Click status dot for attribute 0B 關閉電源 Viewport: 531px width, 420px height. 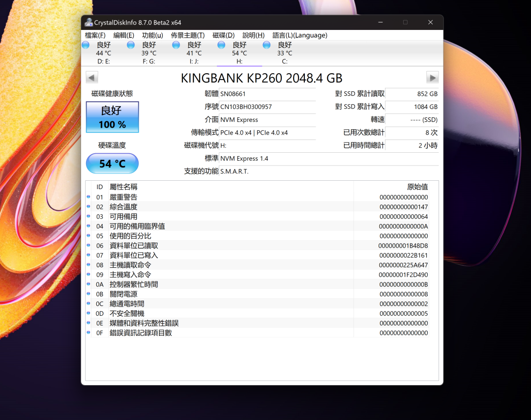88,294
